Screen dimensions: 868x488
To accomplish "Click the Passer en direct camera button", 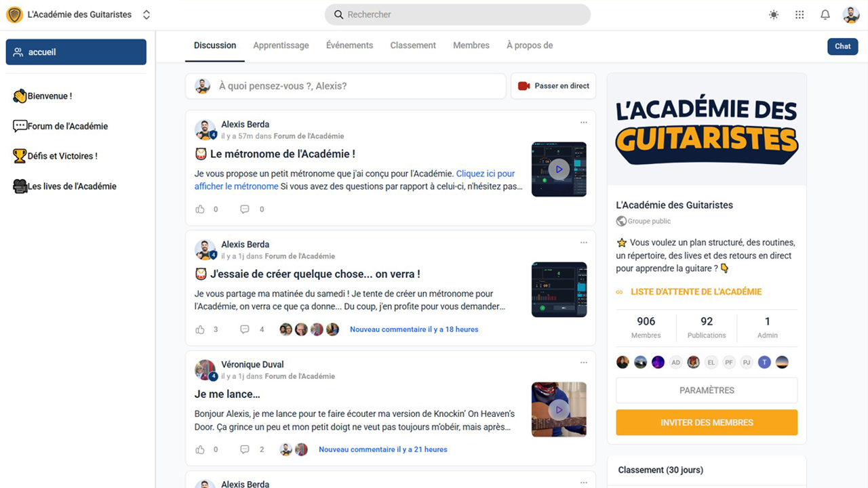I will tap(553, 86).
